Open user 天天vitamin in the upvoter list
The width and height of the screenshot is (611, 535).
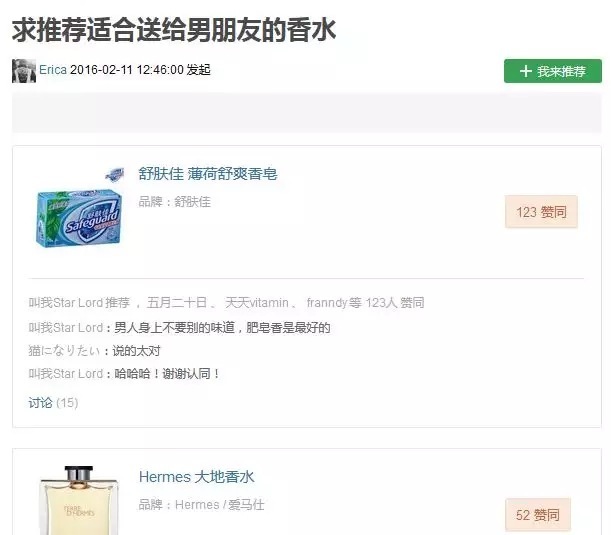(x=256, y=303)
